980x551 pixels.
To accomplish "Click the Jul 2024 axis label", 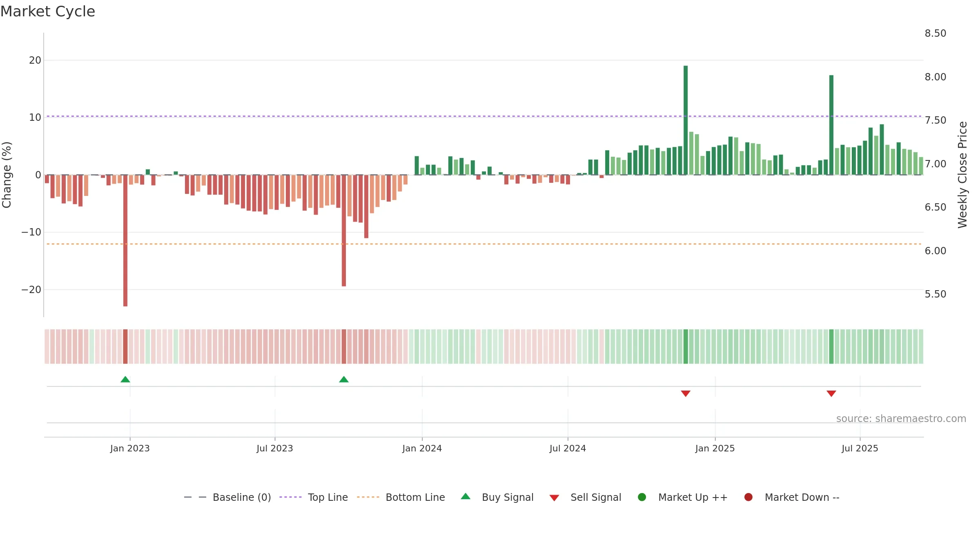I will (x=568, y=449).
